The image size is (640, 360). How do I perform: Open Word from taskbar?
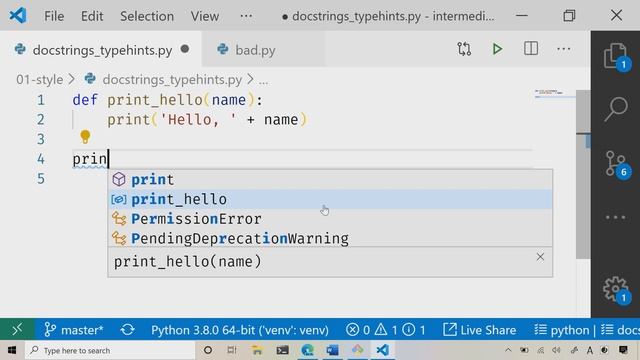[332, 350]
